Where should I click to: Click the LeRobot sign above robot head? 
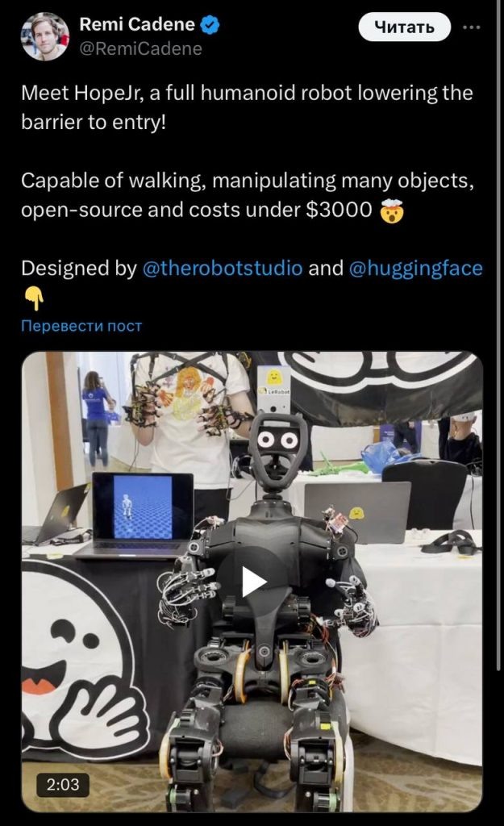[x=274, y=390]
